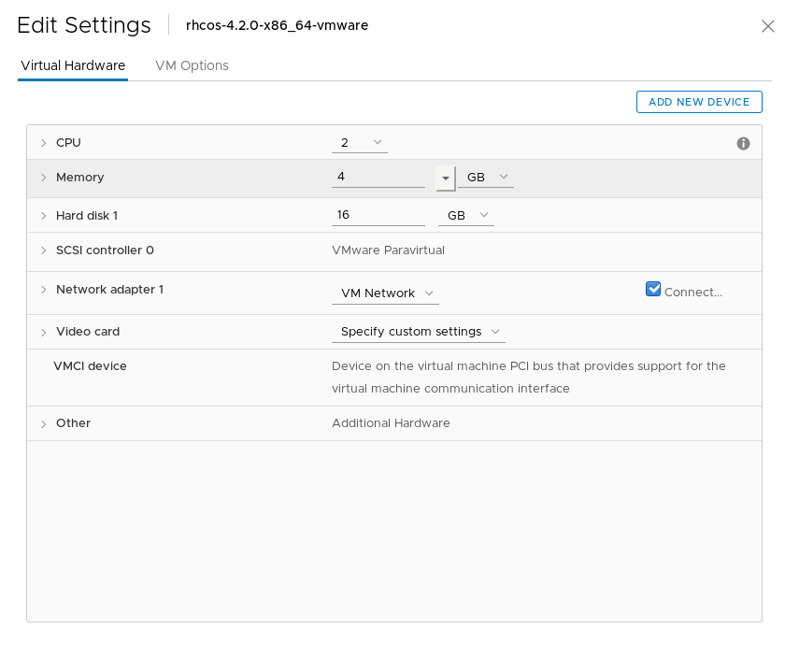Select the Virtual Hardware tab
Image resolution: width=785 pixels, height=672 pixels.
pyautogui.click(x=72, y=65)
